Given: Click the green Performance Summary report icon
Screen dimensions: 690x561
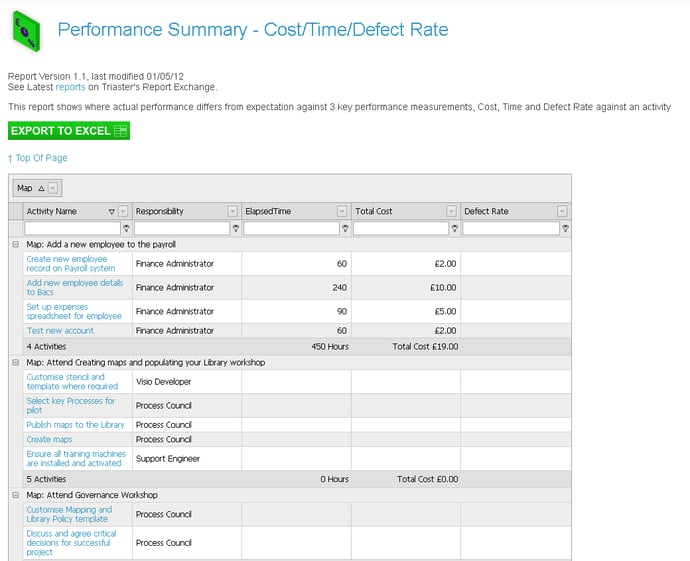Looking at the screenshot, I should pyautogui.click(x=26, y=31).
